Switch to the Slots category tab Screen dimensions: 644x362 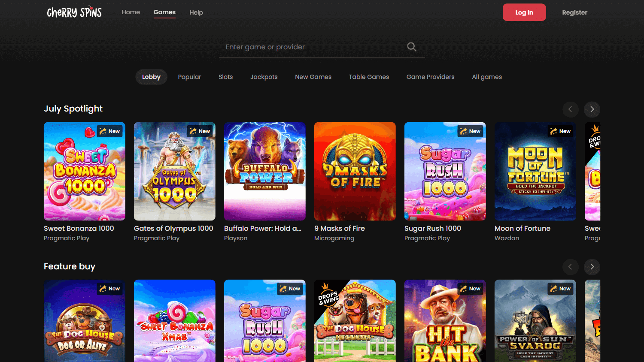(226, 77)
